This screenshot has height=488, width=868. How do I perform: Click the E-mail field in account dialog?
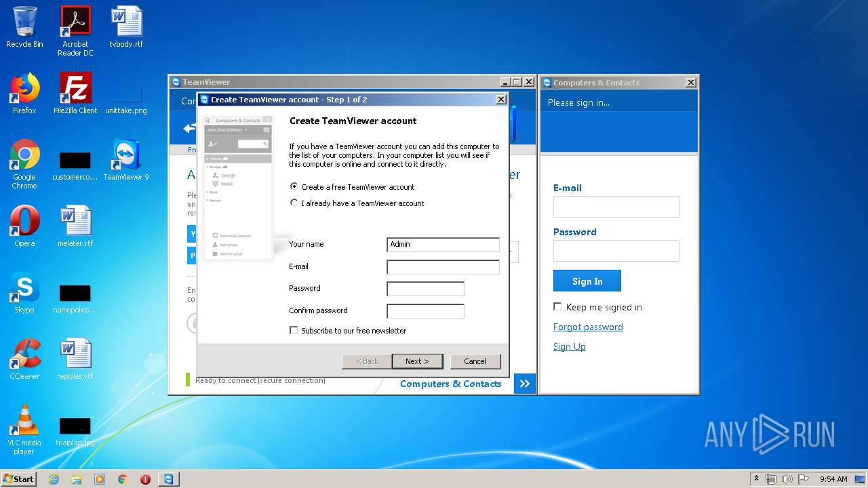(443, 267)
